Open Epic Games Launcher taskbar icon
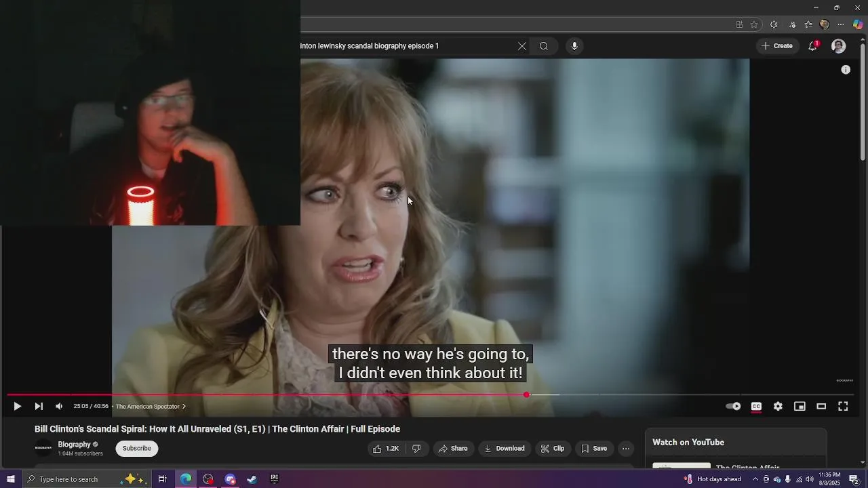 pyautogui.click(x=274, y=479)
